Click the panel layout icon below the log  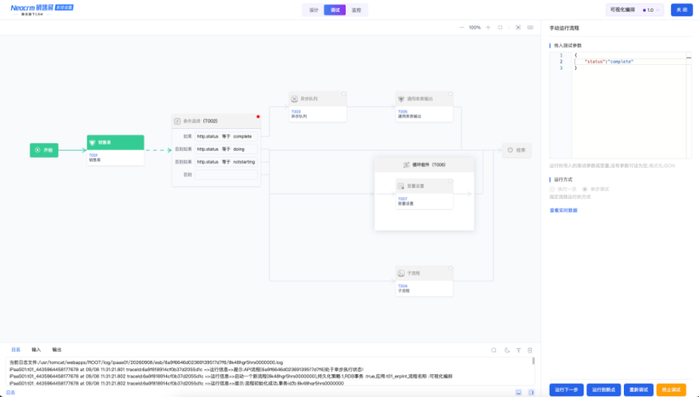coord(531,393)
